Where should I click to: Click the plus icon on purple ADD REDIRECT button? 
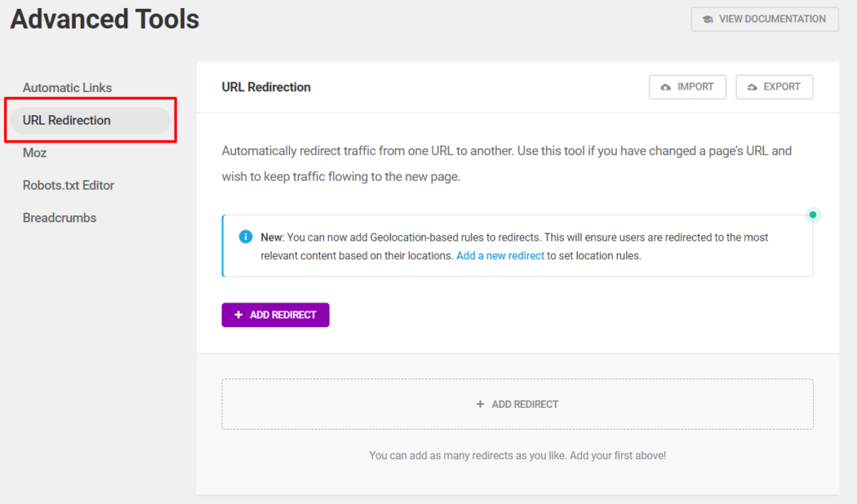pos(238,315)
